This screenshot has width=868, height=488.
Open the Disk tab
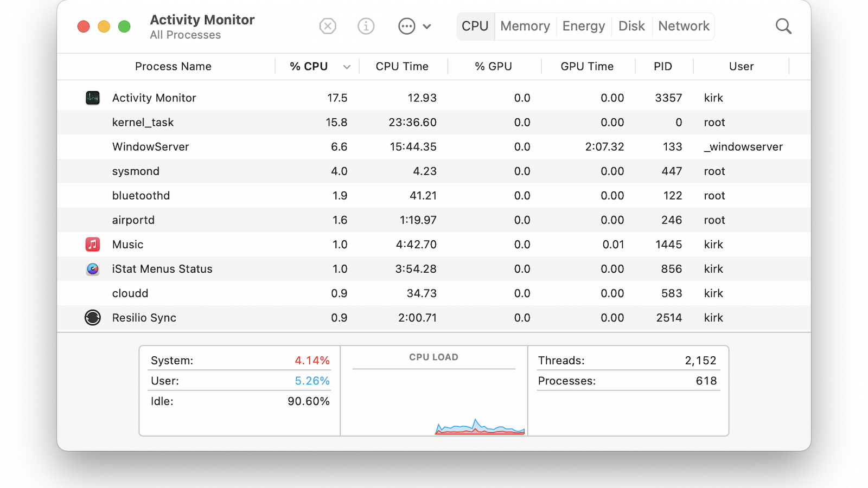tap(631, 26)
